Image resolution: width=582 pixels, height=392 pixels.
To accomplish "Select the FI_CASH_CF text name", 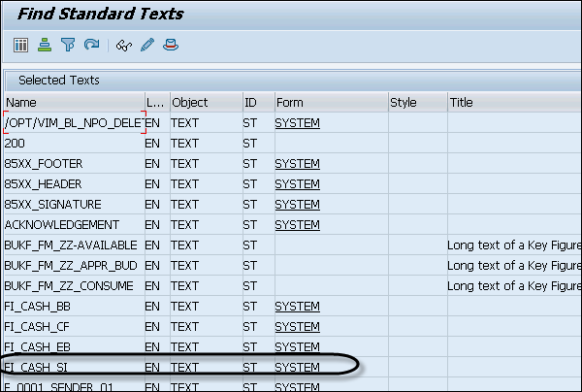I will coord(37,327).
